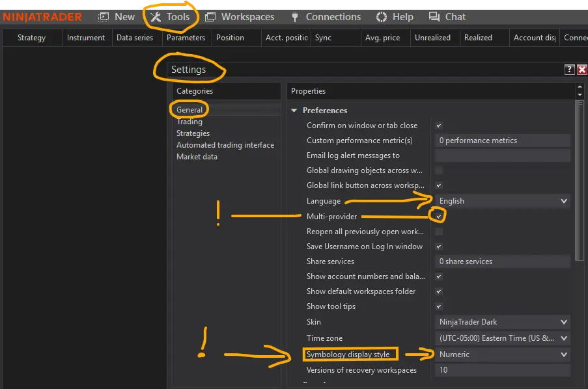
Task: Click the Email log alert messages field
Action: pos(501,155)
